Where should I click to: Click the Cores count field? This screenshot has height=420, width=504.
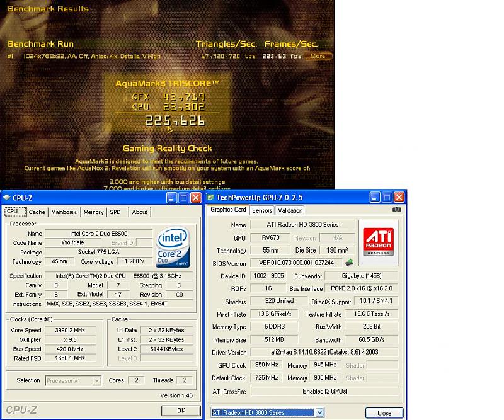point(136,380)
